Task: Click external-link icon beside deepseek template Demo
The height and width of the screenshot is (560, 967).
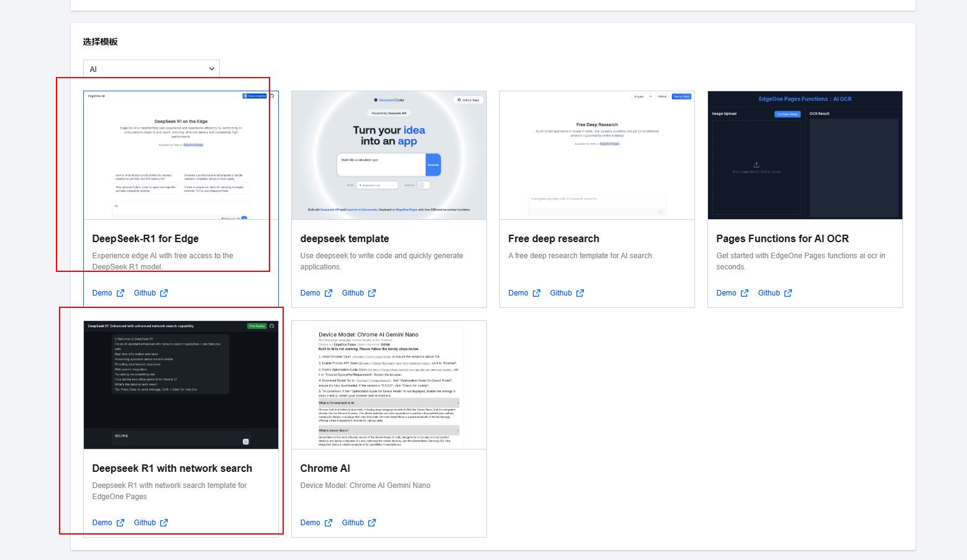Action: point(329,293)
